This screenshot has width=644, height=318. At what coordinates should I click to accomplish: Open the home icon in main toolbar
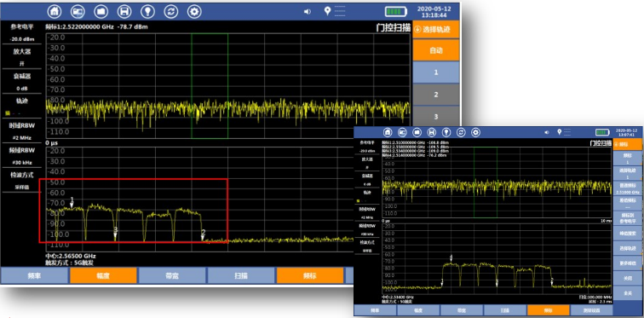click(x=55, y=11)
